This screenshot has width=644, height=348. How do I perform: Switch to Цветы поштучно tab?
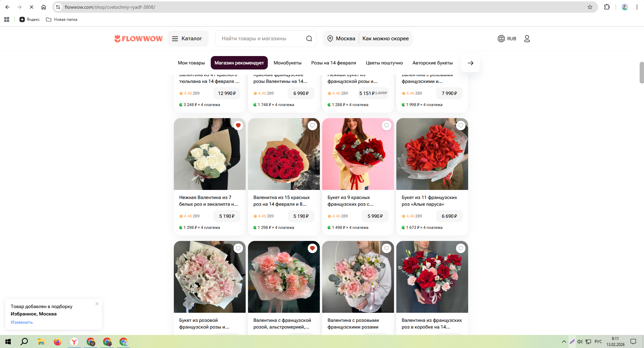384,63
